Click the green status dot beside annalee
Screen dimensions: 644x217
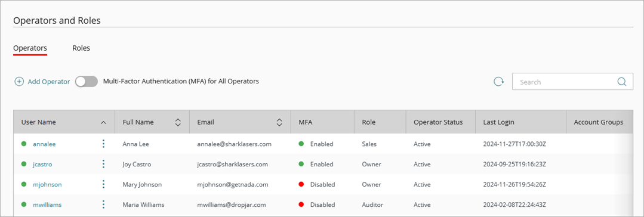tap(24, 144)
